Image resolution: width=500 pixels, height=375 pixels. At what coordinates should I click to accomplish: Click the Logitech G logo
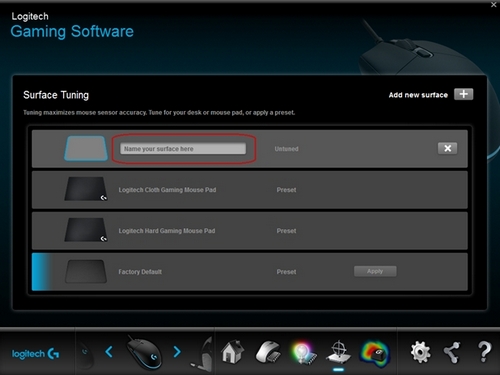click(35, 353)
